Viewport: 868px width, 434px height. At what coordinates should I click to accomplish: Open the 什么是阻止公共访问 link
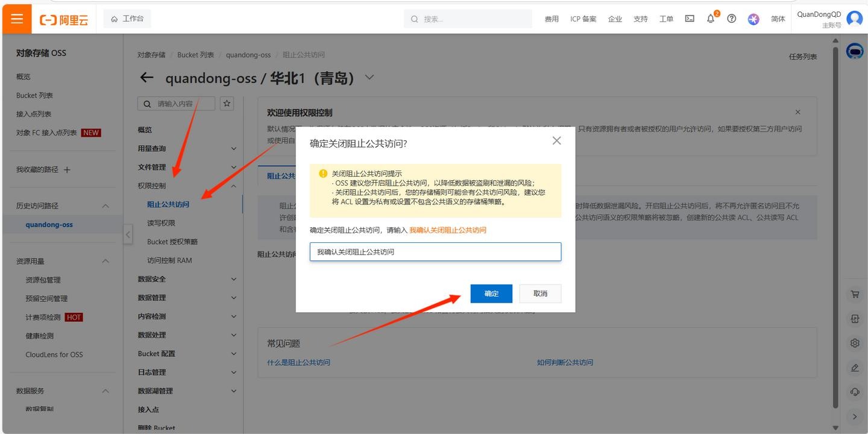click(298, 362)
